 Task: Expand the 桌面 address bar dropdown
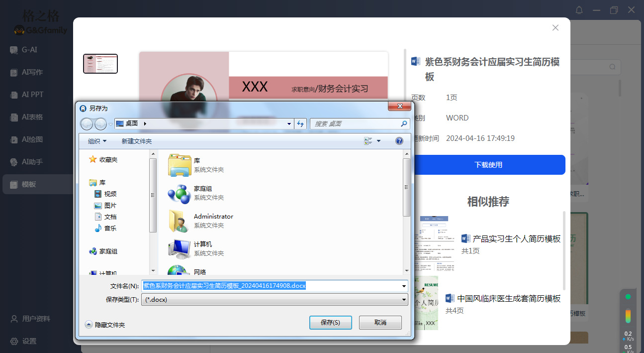[289, 123]
